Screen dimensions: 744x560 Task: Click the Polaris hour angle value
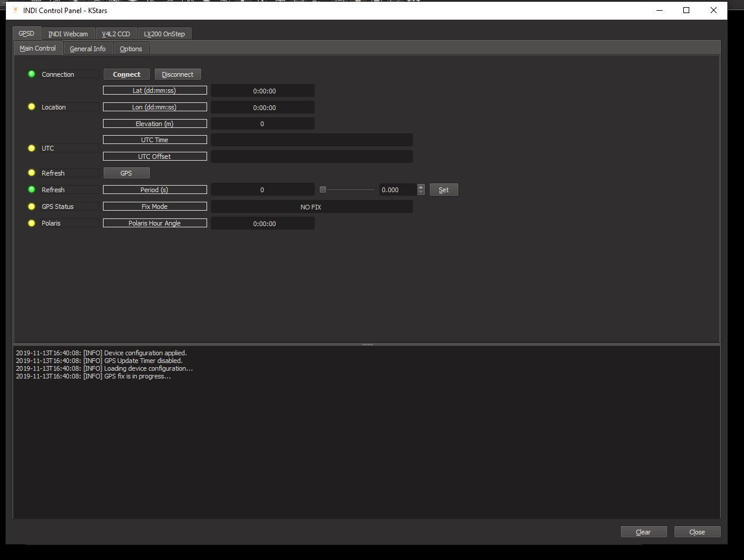click(262, 224)
